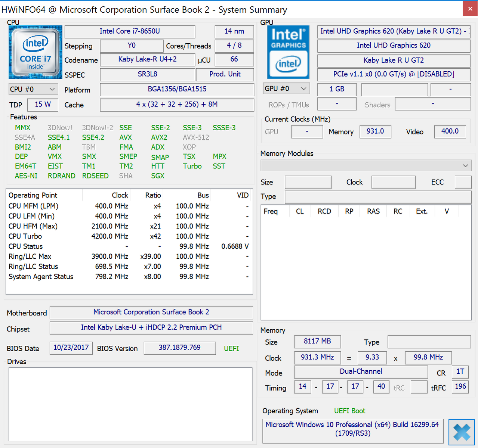Click the Clock column header
This screenshot has height=448, width=478.
point(120,195)
